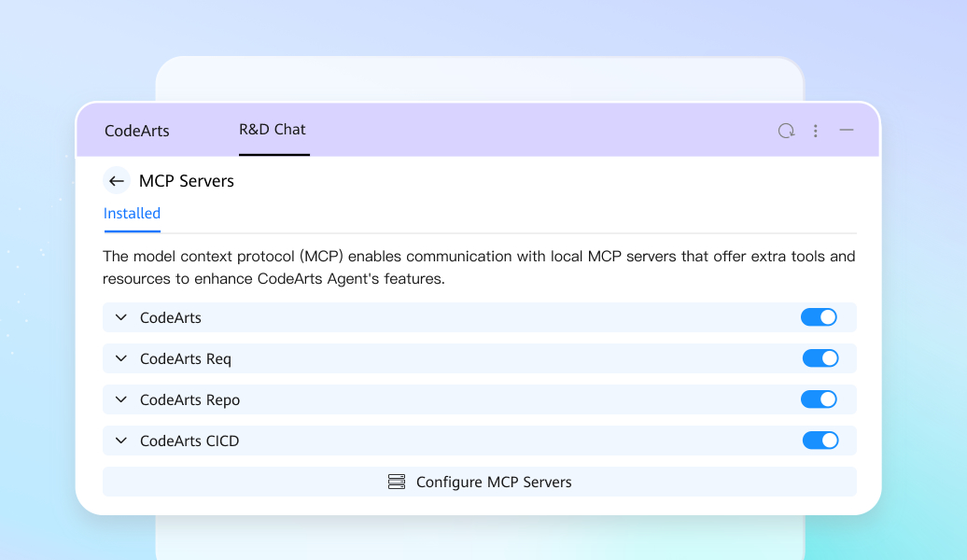Click the server stack icon before Configure
This screenshot has height=560, width=967.
pyautogui.click(x=397, y=482)
